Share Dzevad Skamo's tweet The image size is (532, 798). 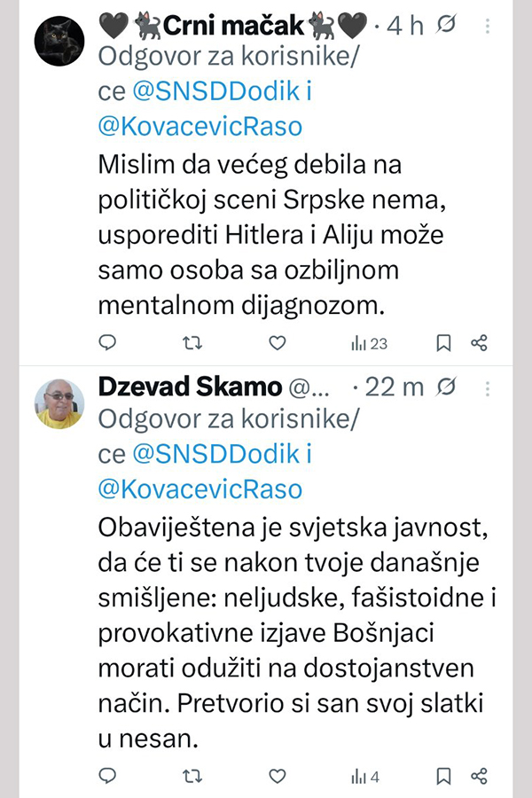coord(479,777)
